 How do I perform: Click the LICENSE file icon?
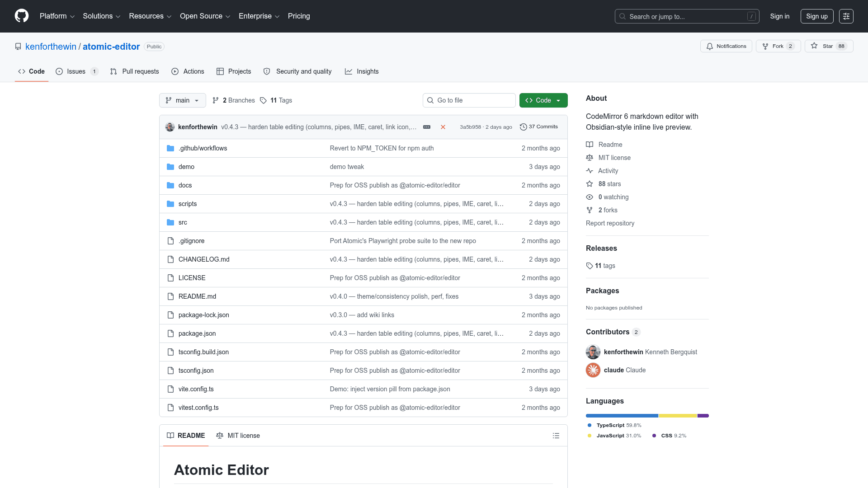pyautogui.click(x=170, y=278)
